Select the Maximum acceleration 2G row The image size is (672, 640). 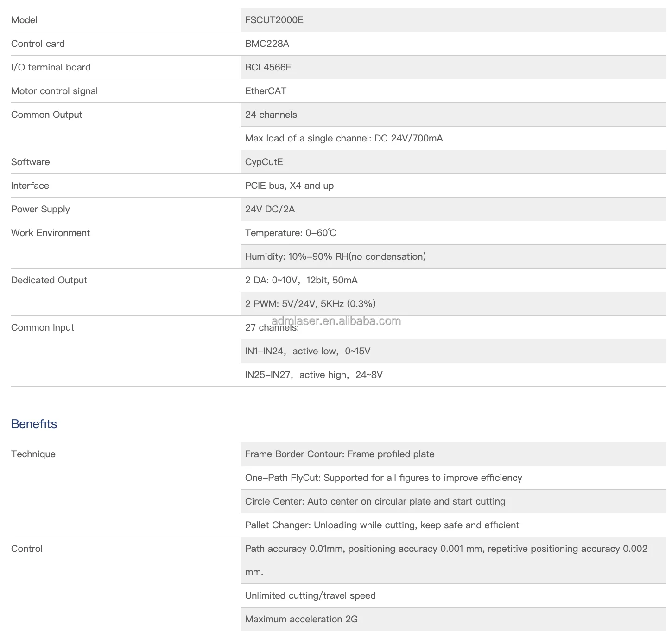(301, 619)
